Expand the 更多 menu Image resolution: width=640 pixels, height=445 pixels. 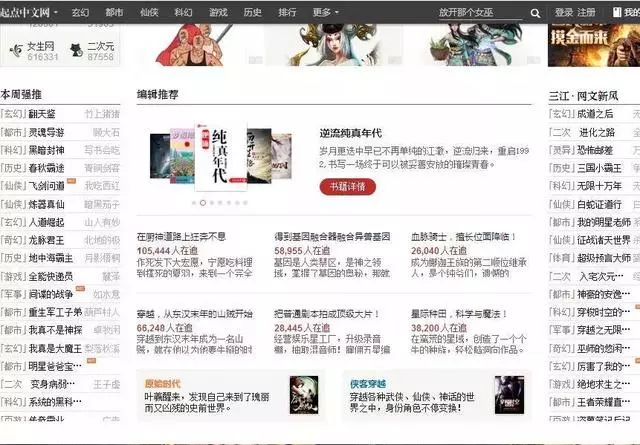(325, 12)
